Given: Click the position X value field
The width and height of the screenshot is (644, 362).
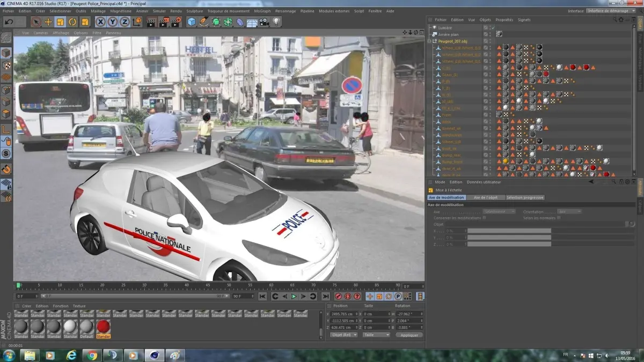Looking at the screenshot, I should pyautogui.click(x=344, y=314).
